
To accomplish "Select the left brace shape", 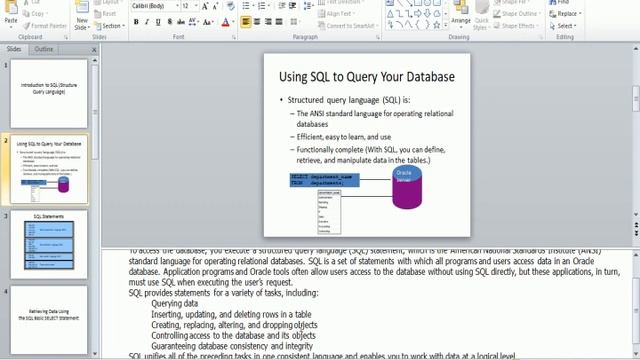I will coord(418,25).
